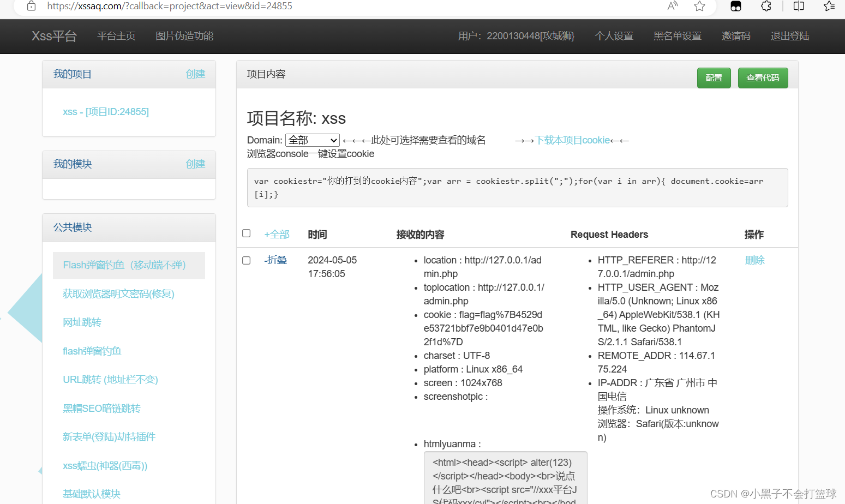Select flash弹窗钓鱼 module

[92, 351]
